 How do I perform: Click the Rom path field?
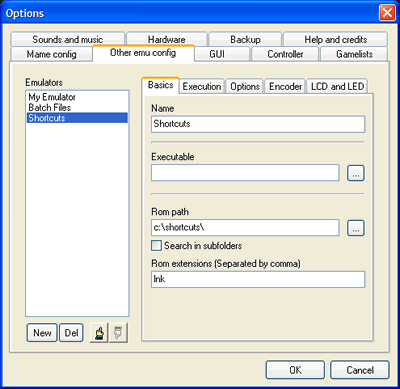tap(245, 228)
